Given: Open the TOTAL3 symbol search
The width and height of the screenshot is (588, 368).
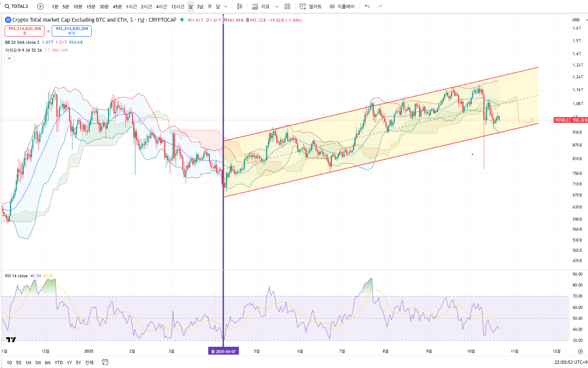Looking at the screenshot, I should pyautogui.click(x=17, y=6).
